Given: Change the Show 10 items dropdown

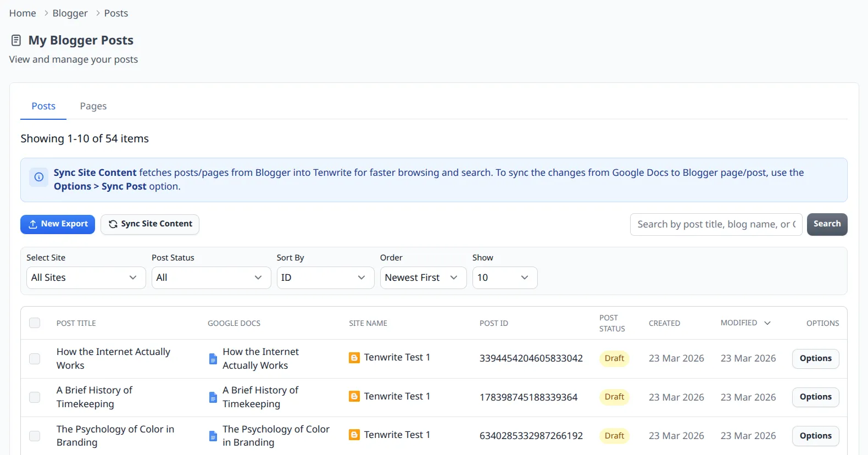Looking at the screenshot, I should 505,278.
